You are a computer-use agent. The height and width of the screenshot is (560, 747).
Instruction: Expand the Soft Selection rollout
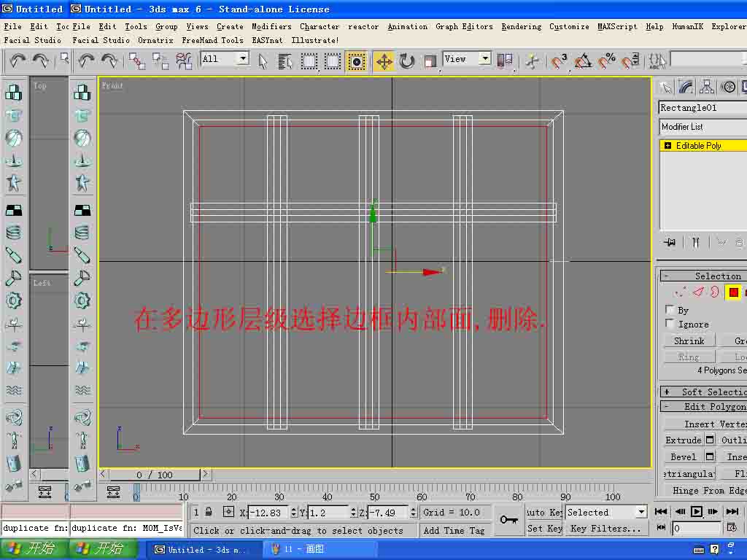tap(704, 392)
